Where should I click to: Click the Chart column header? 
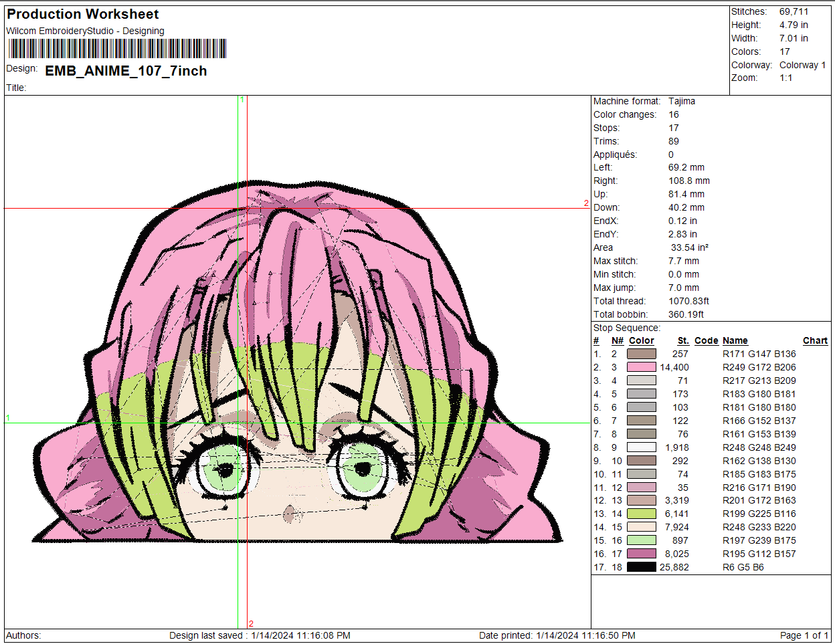[815, 340]
